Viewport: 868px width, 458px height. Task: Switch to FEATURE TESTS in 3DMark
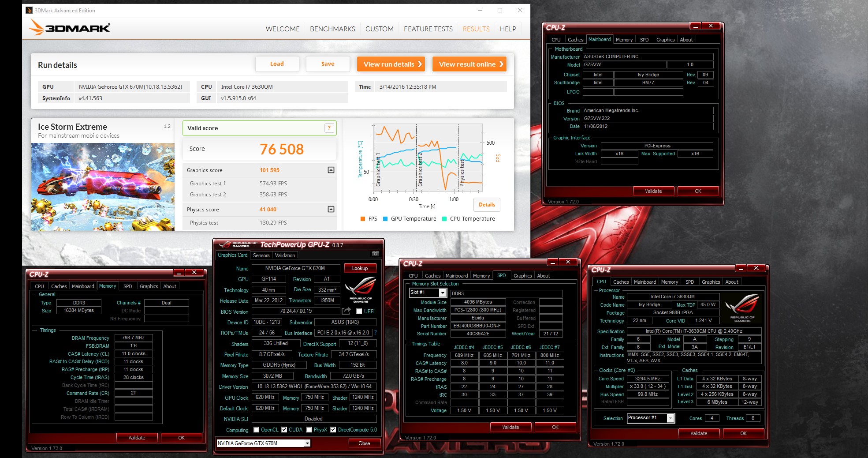(428, 29)
